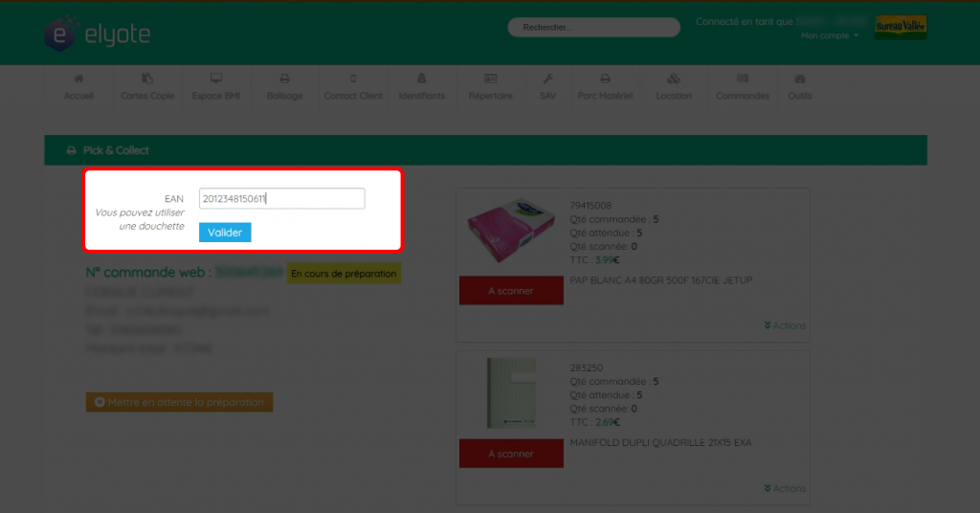Go to the Commandes menu

pyautogui.click(x=743, y=87)
